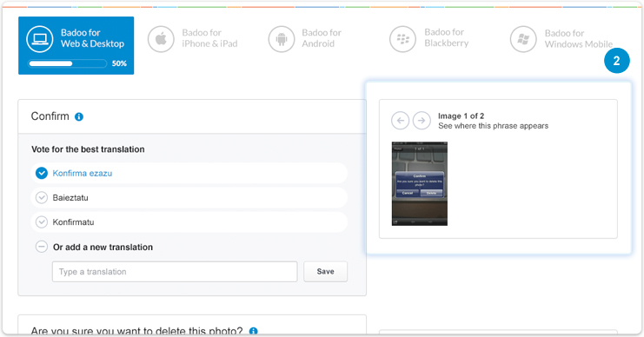Collapse the Or add a new translation section
This screenshot has height=337, width=644.
click(x=42, y=247)
